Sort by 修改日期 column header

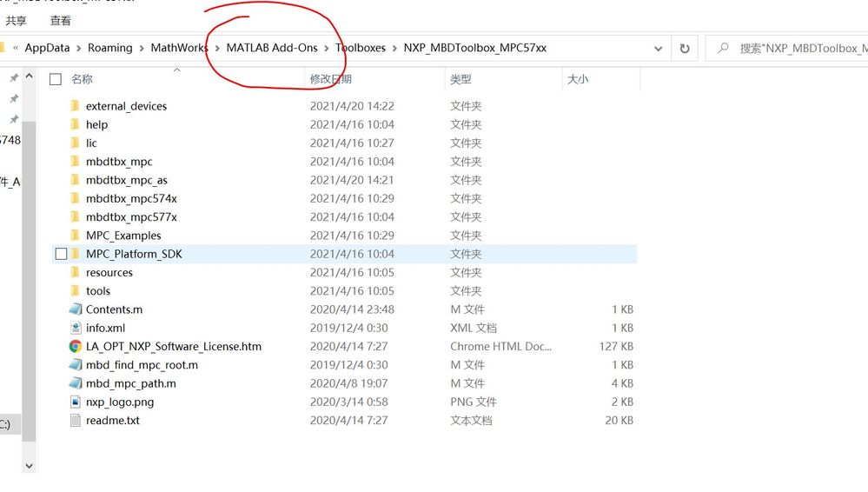point(330,79)
